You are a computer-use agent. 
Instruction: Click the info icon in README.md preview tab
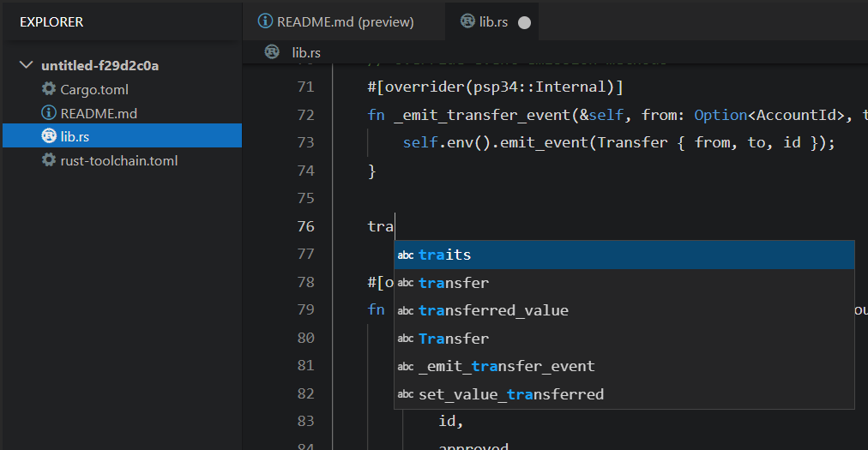click(x=266, y=21)
